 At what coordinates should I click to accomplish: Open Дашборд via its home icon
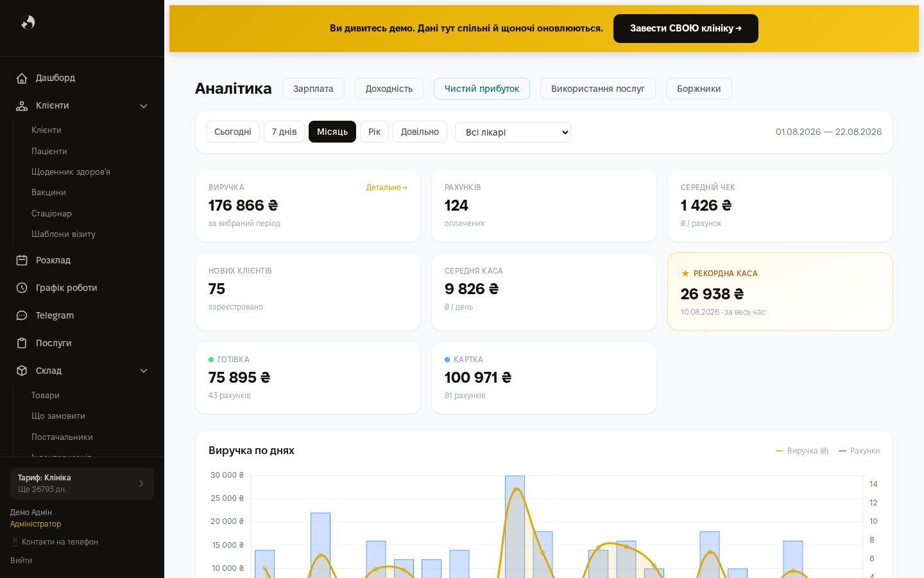coord(22,78)
